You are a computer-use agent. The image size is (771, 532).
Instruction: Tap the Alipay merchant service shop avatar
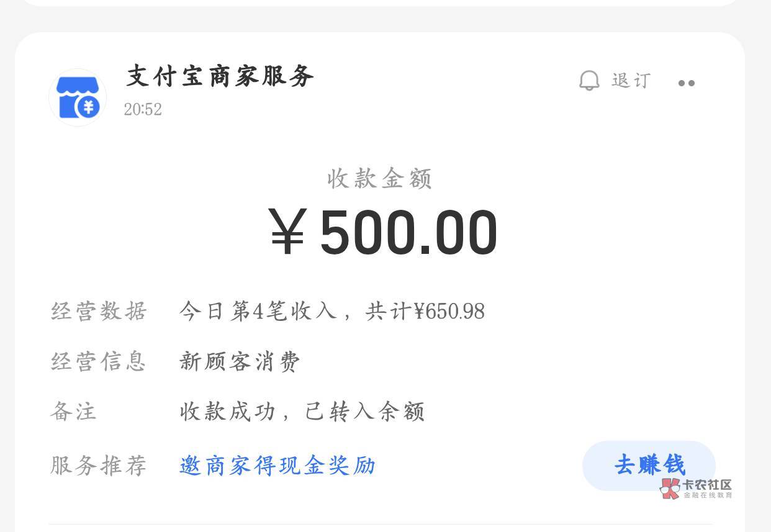tap(78, 97)
